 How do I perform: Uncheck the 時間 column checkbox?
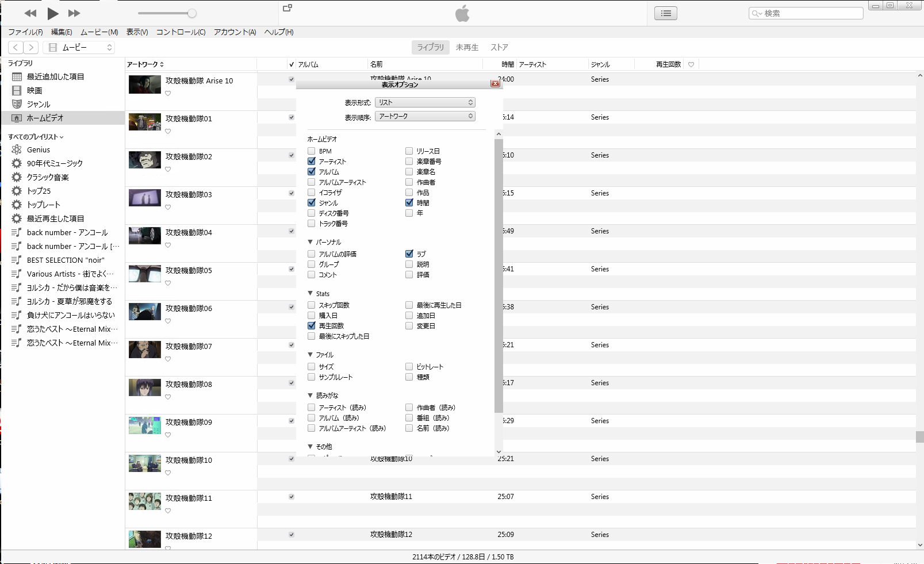pos(409,203)
